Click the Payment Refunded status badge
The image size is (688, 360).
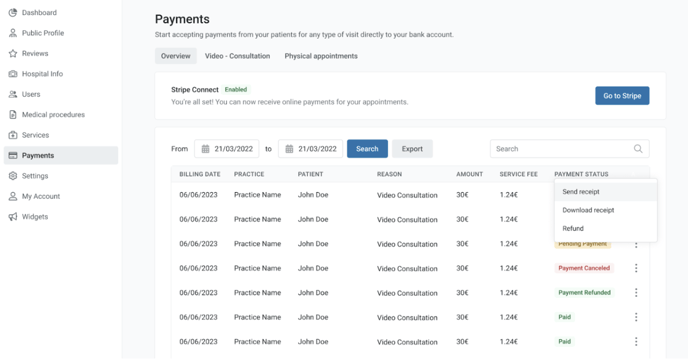tap(584, 293)
